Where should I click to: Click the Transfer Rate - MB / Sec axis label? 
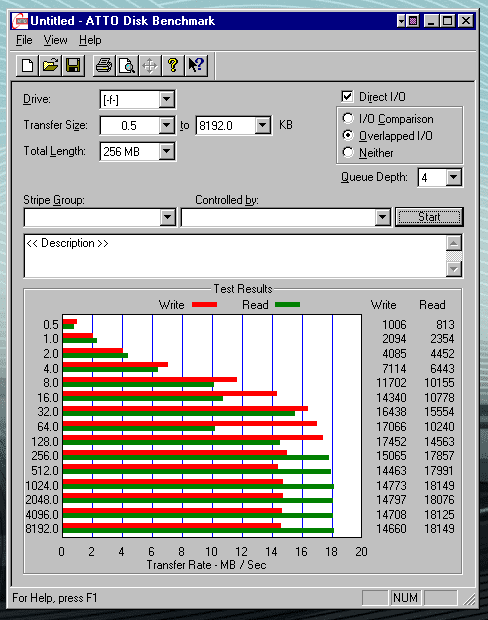[206, 565]
